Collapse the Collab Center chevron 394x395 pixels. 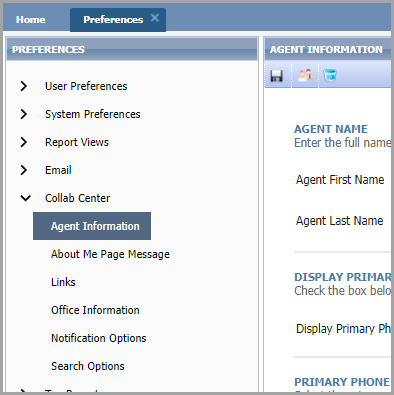click(25, 198)
